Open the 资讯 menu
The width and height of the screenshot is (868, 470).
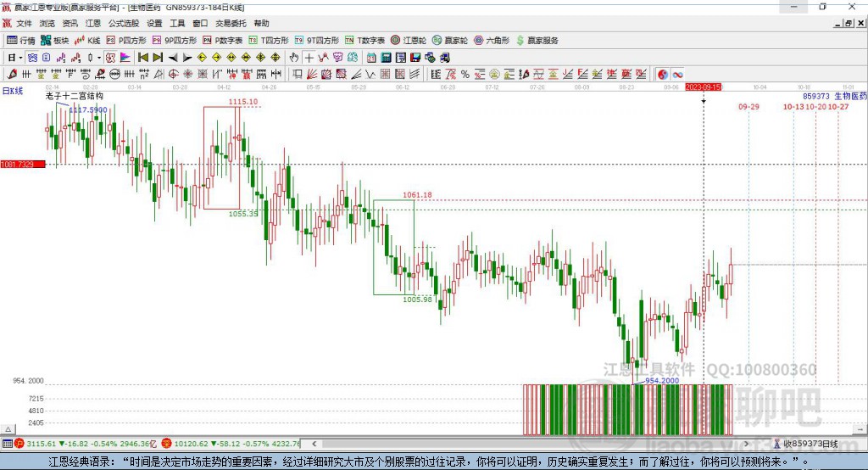click(x=70, y=23)
